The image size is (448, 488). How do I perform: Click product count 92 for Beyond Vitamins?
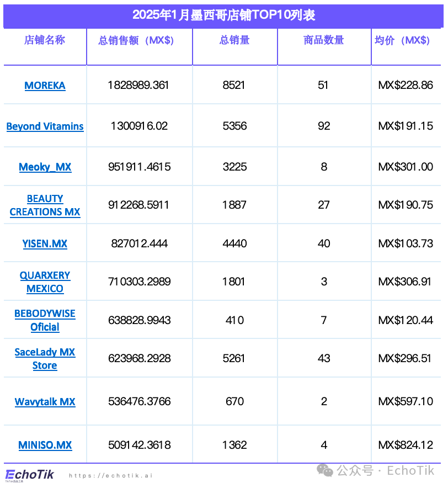tap(324, 126)
